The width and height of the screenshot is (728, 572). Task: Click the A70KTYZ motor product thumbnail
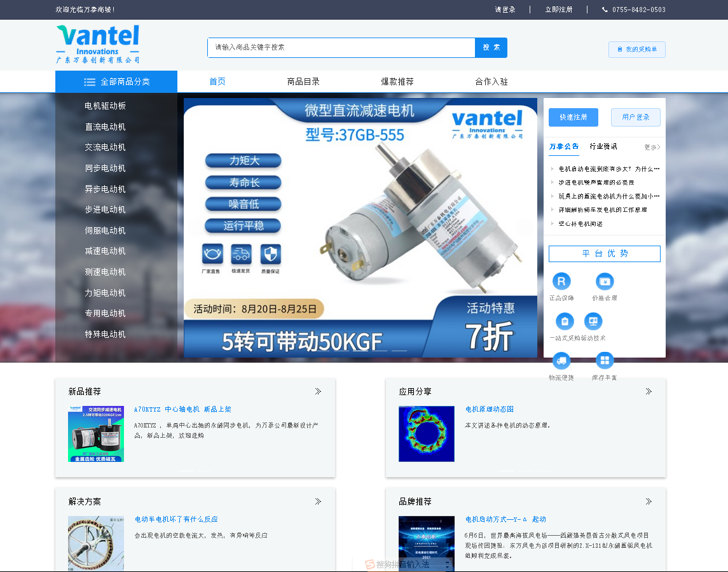[96, 434]
